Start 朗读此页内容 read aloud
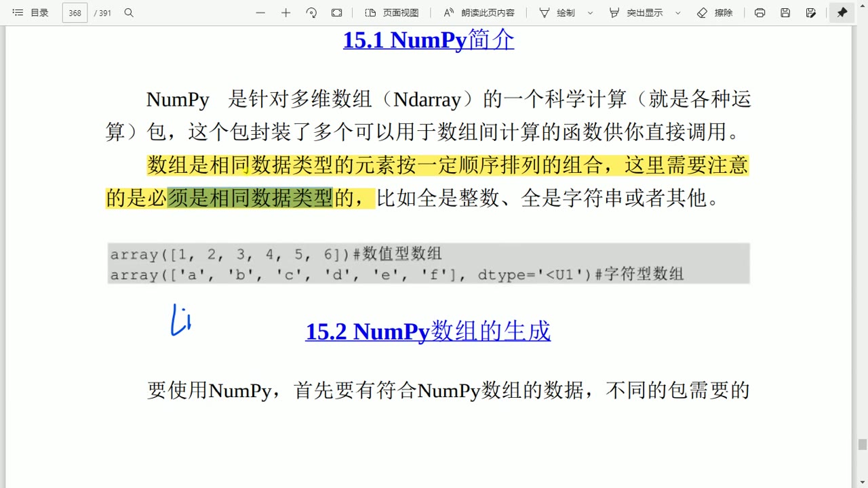 tap(479, 13)
